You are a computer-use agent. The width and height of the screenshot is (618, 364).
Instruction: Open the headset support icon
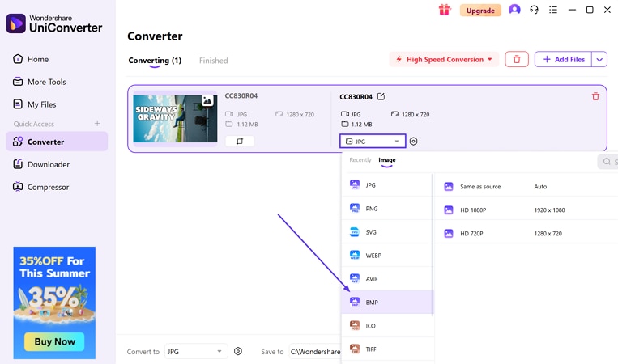pyautogui.click(x=534, y=10)
